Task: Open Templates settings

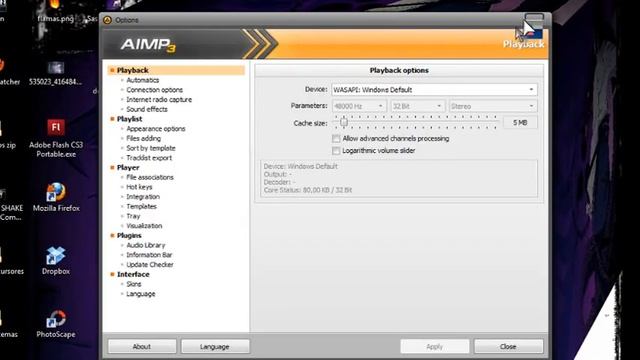Action: pyautogui.click(x=141, y=207)
